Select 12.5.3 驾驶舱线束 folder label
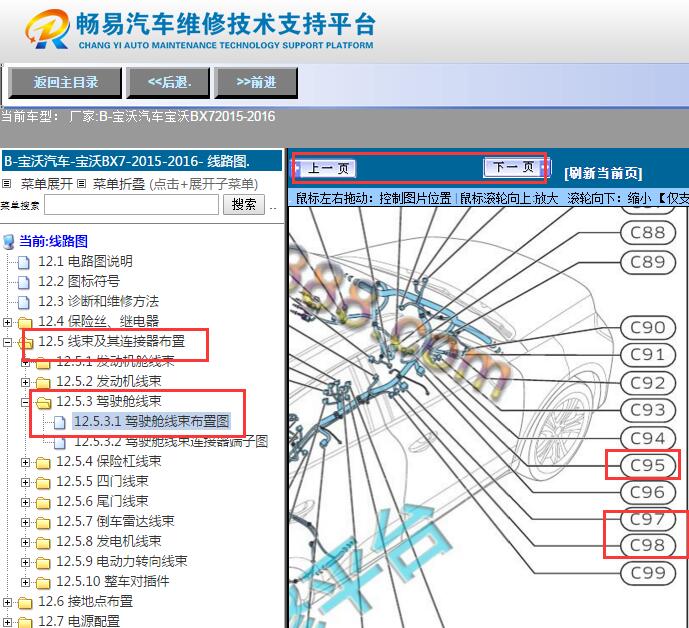 [x=109, y=401]
